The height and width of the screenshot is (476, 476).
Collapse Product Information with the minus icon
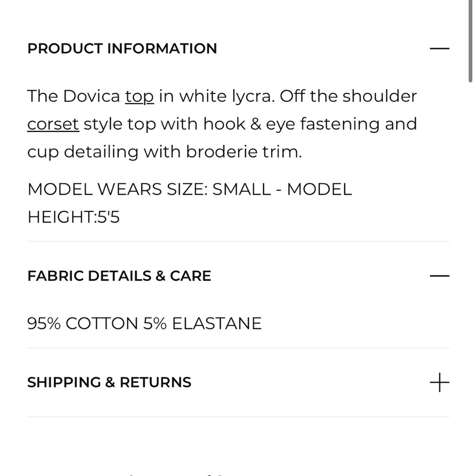439,49
